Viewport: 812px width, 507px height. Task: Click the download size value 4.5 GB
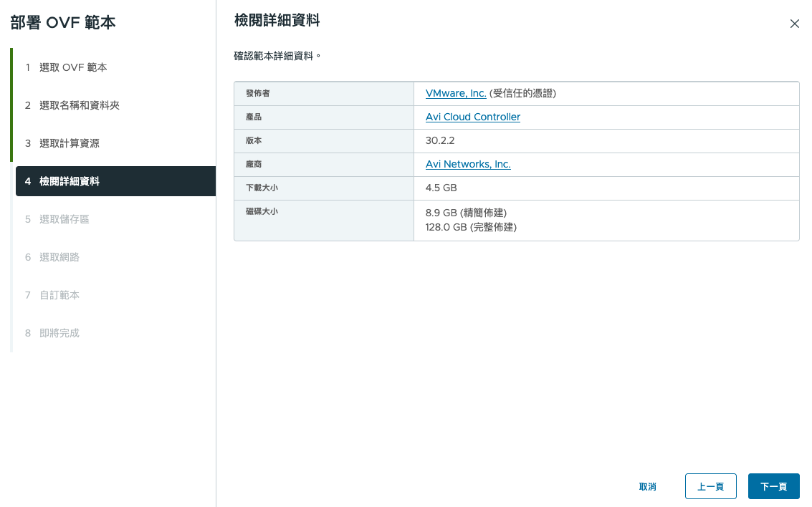tap(441, 188)
